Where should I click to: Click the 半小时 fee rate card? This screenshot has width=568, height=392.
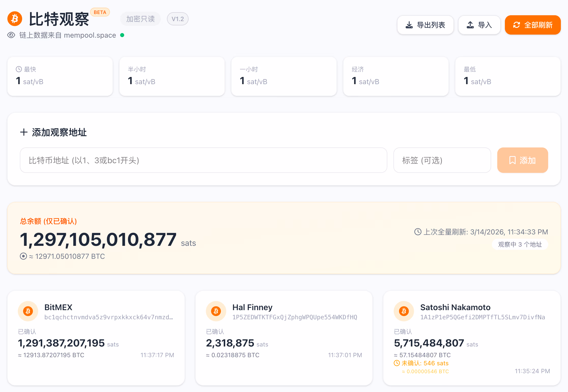coord(172,76)
